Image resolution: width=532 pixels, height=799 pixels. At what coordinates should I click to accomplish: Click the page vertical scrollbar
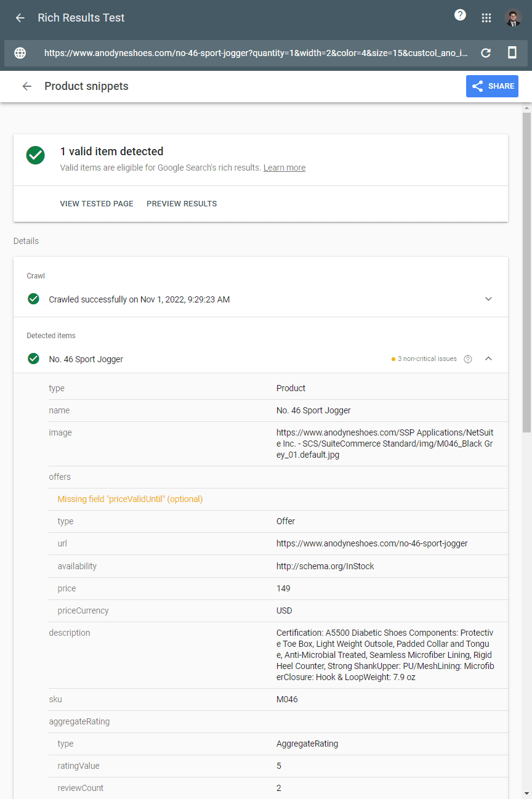526,272
